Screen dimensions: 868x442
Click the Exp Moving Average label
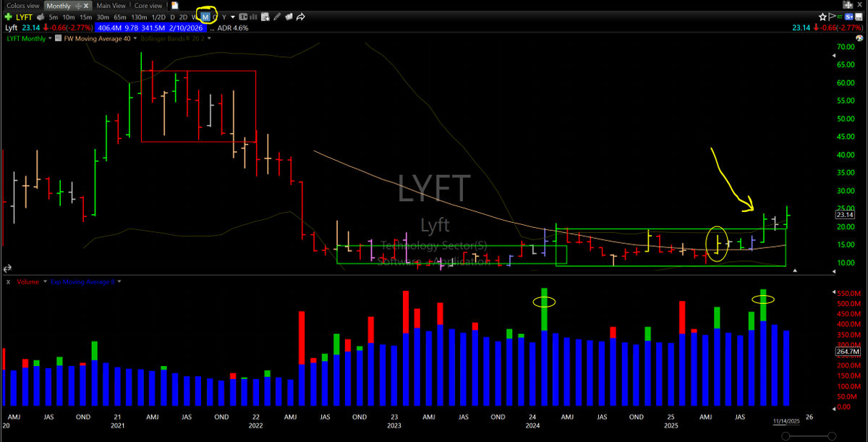click(81, 281)
